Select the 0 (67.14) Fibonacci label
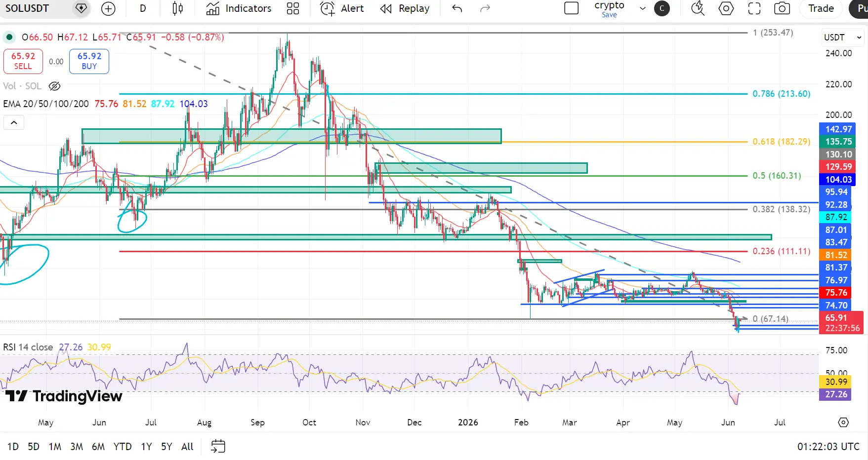 click(x=771, y=319)
